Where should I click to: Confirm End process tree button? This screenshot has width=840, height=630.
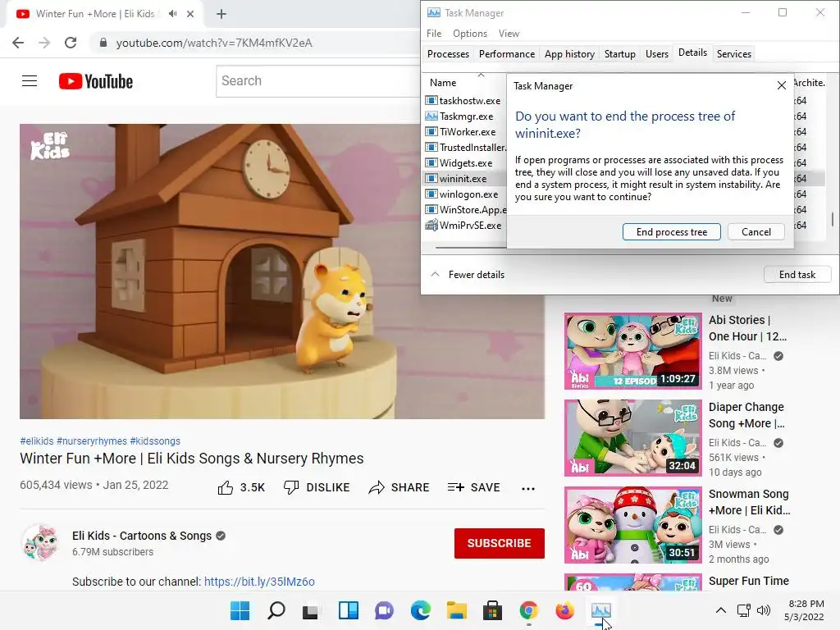tap(671, 232)
